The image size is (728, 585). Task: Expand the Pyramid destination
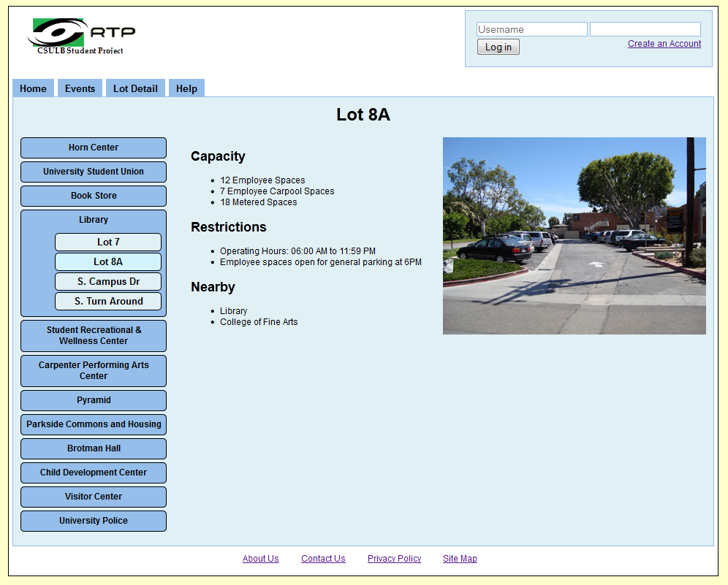[x=94, y=400]
